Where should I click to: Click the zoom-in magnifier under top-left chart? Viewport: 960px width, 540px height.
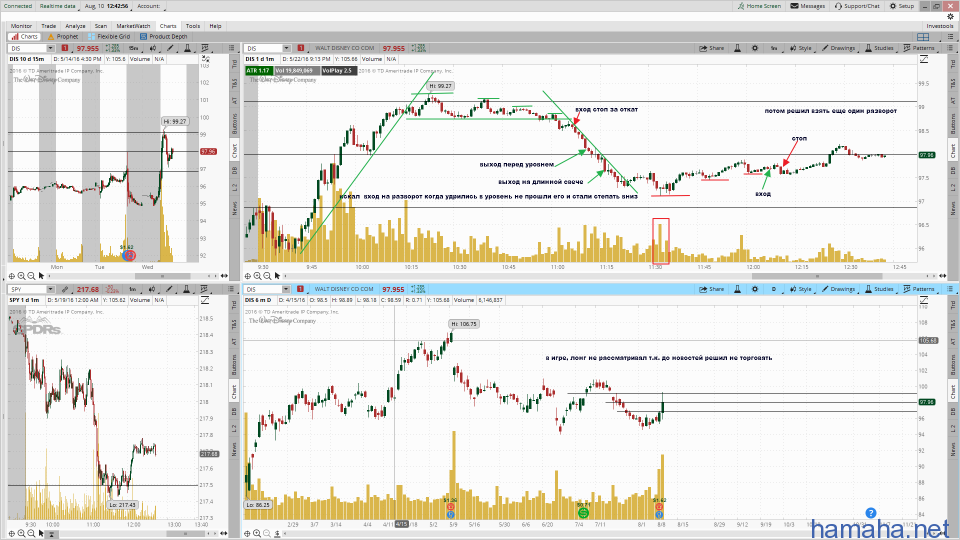point(21,276)
